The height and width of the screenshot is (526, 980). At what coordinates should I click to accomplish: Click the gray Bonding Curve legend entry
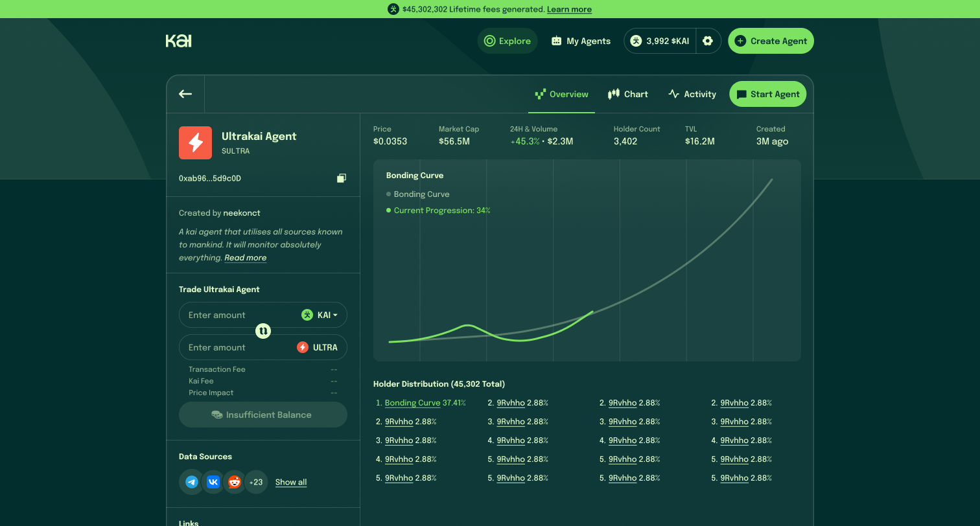[x=418, y=194]
